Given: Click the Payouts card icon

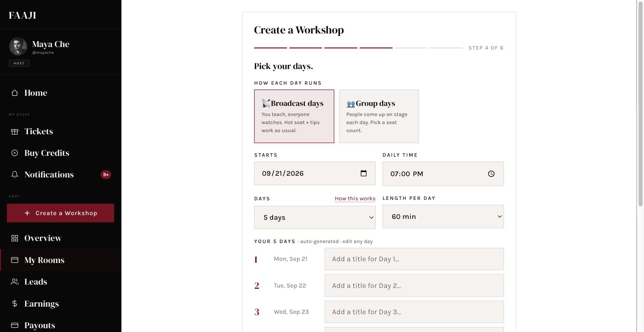Looking at the screenshot, I should click(x=14, y=325).
